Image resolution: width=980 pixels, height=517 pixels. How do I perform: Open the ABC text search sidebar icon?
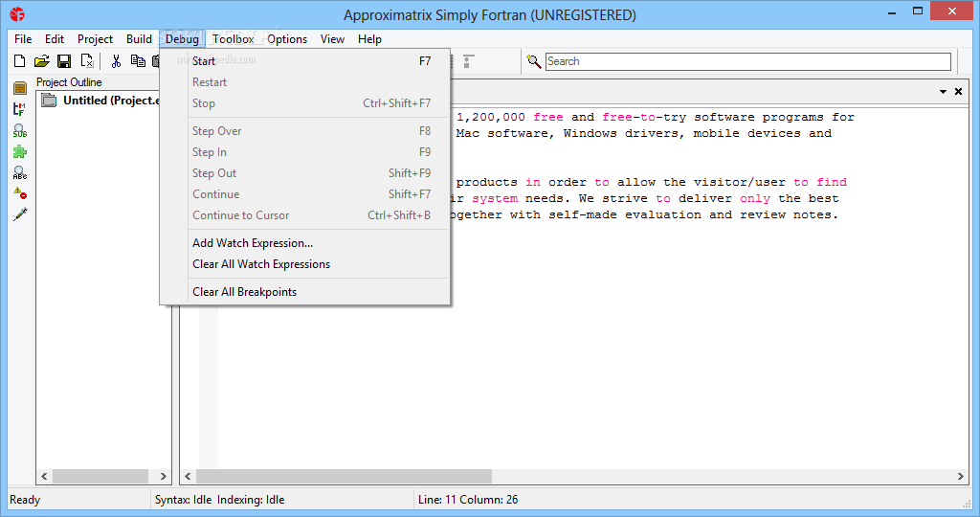20,172
